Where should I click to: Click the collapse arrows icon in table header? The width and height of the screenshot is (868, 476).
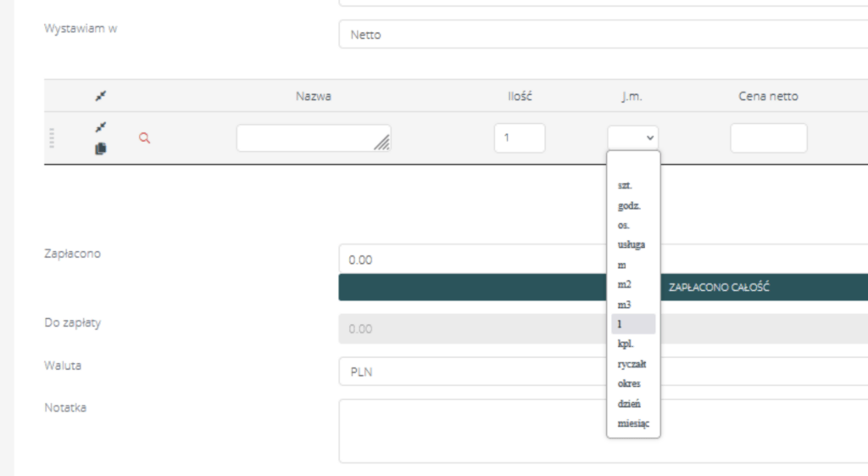101,97
